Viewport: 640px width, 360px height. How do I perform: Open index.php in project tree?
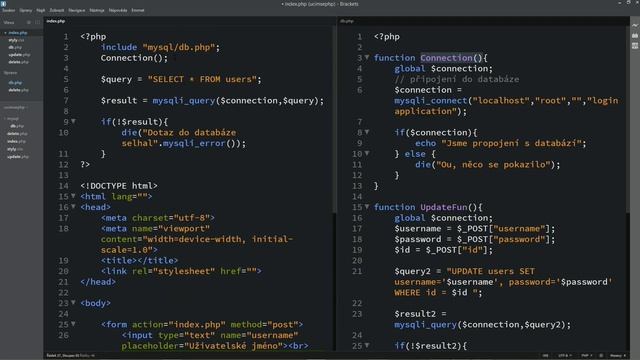(x=16, y=141)
